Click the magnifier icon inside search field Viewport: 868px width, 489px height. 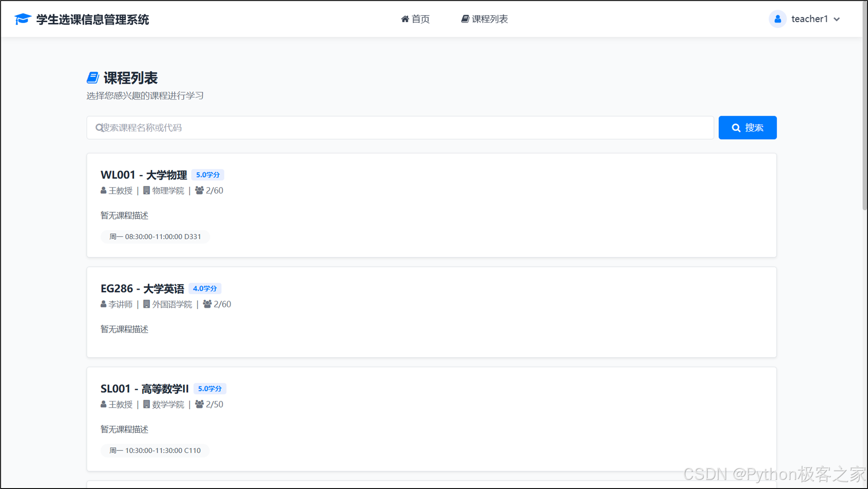tap(99, 128)
